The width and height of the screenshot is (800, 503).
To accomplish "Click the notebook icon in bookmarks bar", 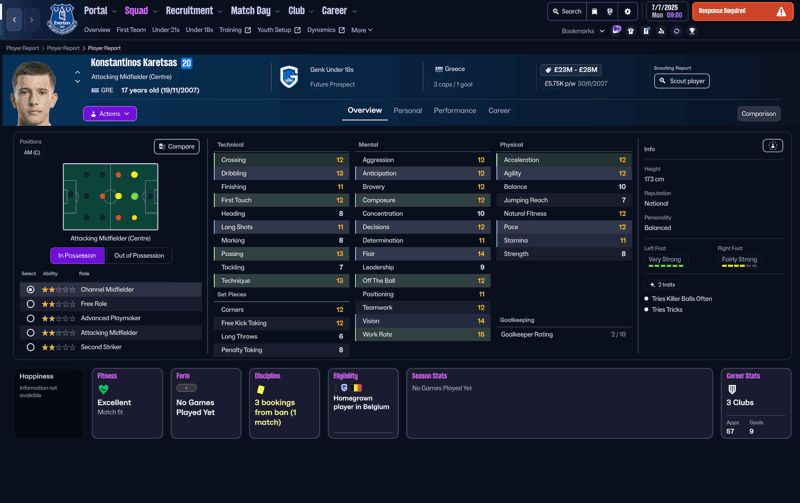I will click(646, 31).
